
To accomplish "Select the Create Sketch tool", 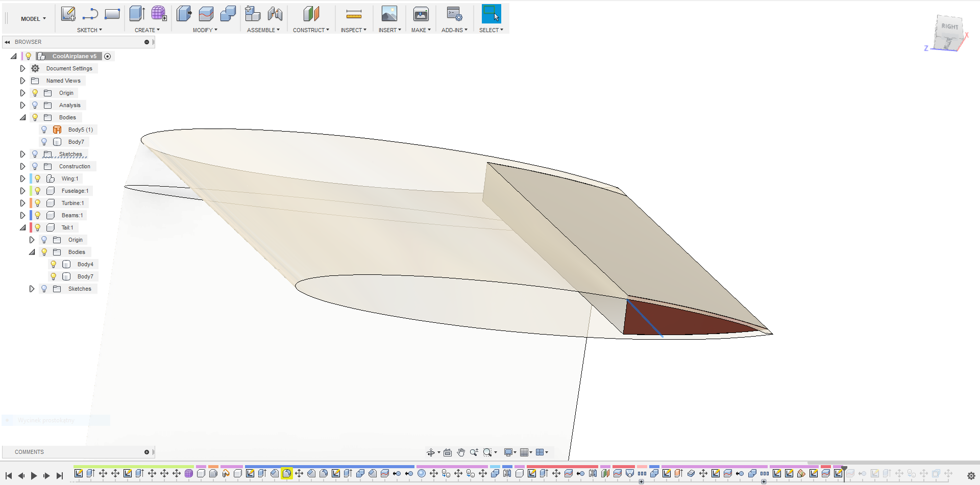I will pyautogui.click(x=68, y=14).
